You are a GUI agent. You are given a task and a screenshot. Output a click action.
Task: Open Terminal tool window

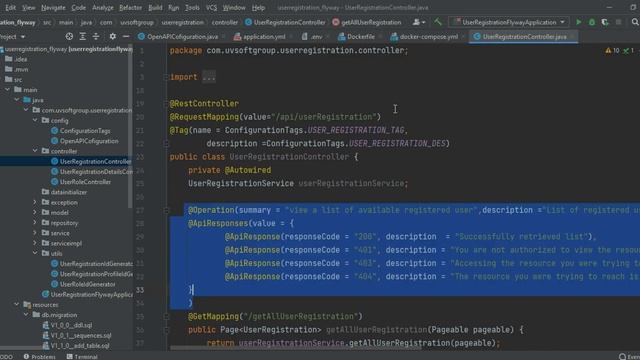click(82, 356)
